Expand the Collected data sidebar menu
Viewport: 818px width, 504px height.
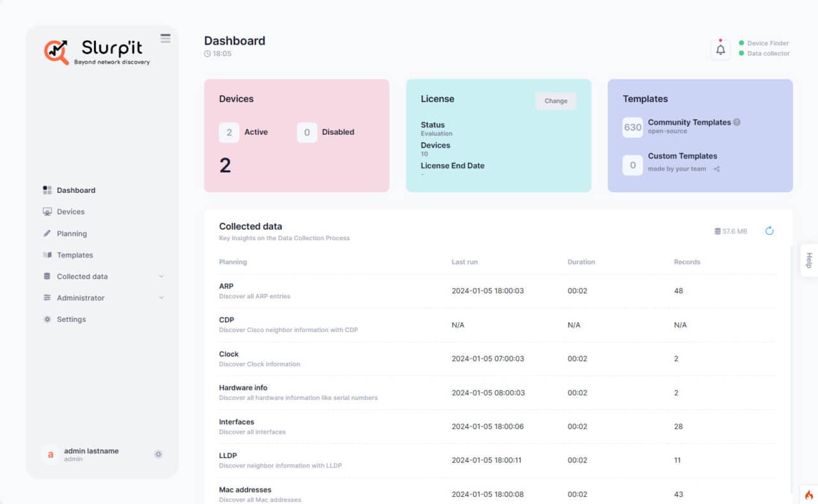pyautogui.click(x=161, y=277)
